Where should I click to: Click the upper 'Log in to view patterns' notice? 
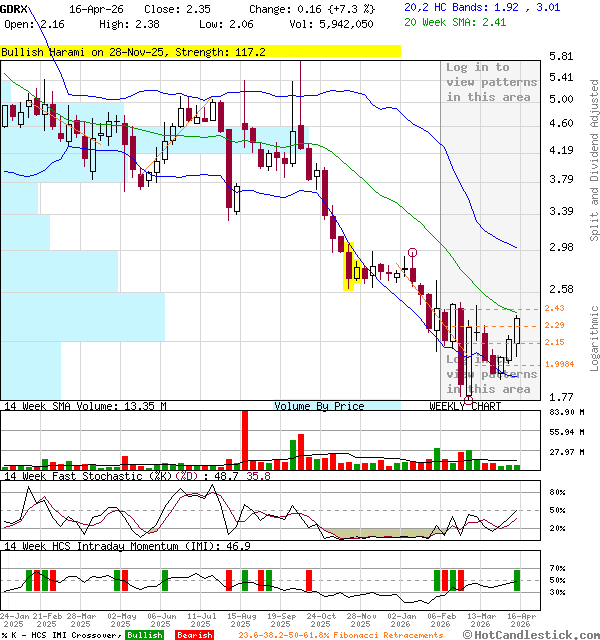click(491, 82)
